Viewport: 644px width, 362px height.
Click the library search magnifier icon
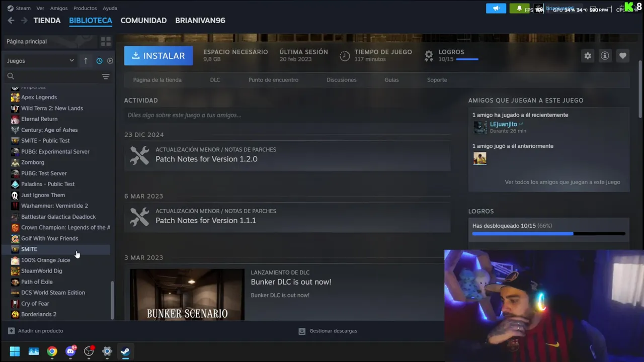(11, 76)
